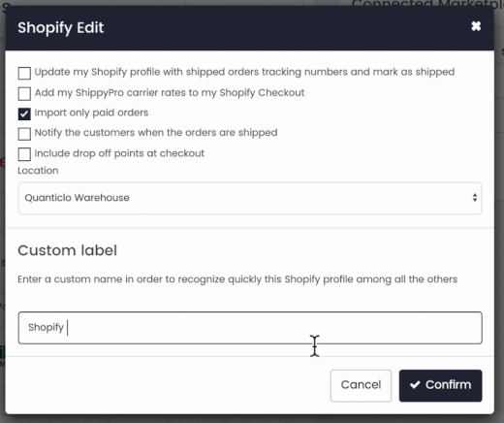Click the Location field label
Screen dimensions: 504x423
[38, 171]
